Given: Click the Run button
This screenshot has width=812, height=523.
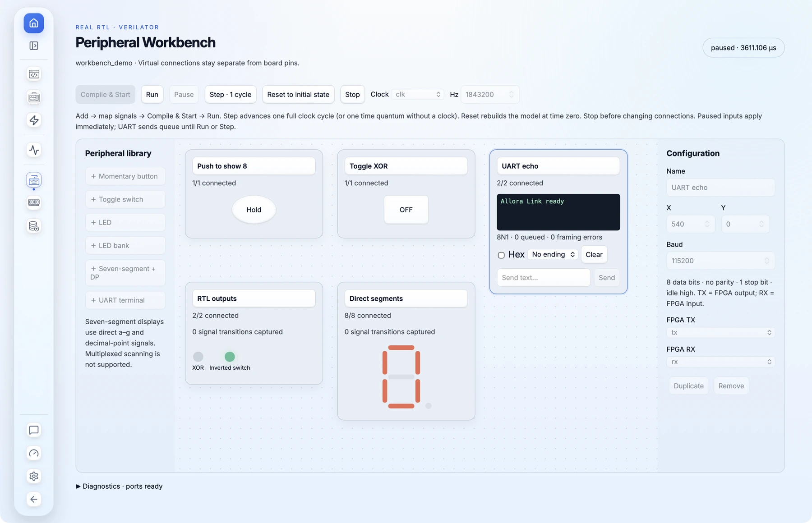Looking at the screenshot, I should click(152, 94).
